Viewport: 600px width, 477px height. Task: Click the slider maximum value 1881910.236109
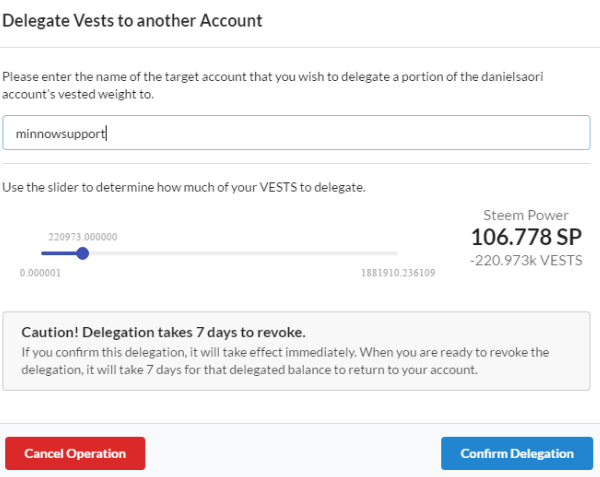398,272
